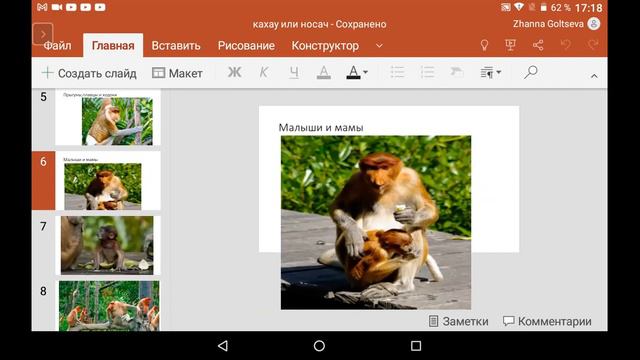Viewport: 640px width, 360px height.
Task: Toggle italic К formatting
Action: pos(264,73)
